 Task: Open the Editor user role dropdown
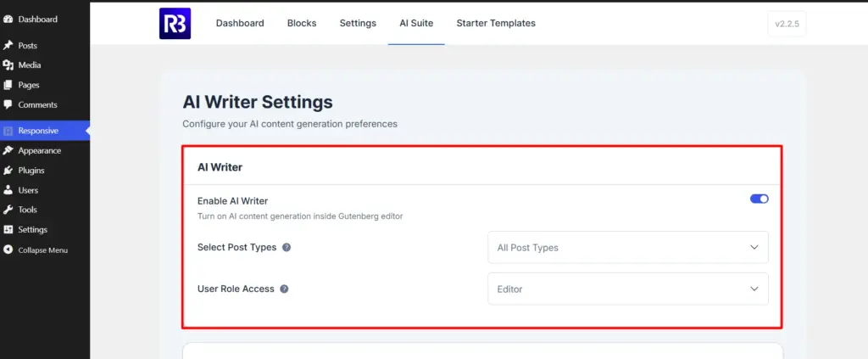(628, 289)
